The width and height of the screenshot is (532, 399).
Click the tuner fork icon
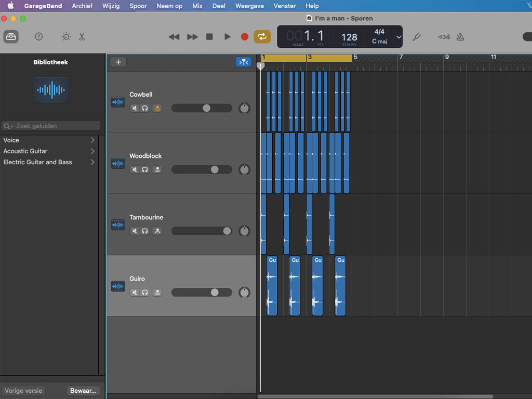pos(416,37)
